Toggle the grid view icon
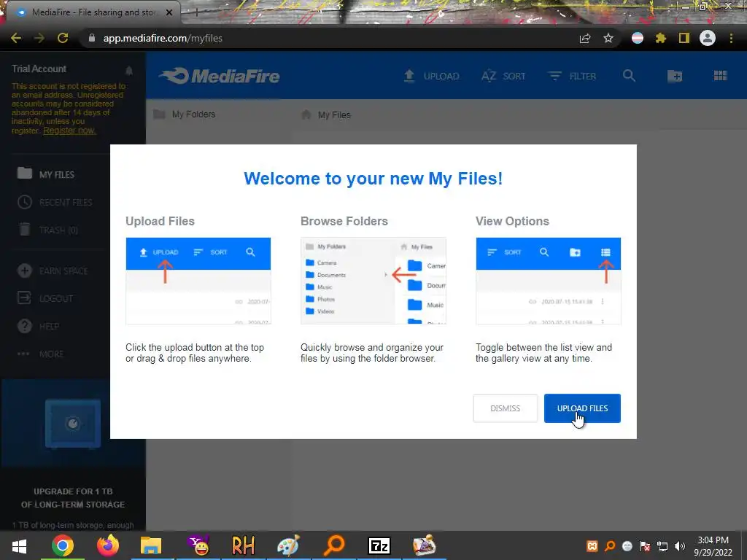Image resolution: width=747 pixels, height=560 pixels. click(x=720, y=76)
